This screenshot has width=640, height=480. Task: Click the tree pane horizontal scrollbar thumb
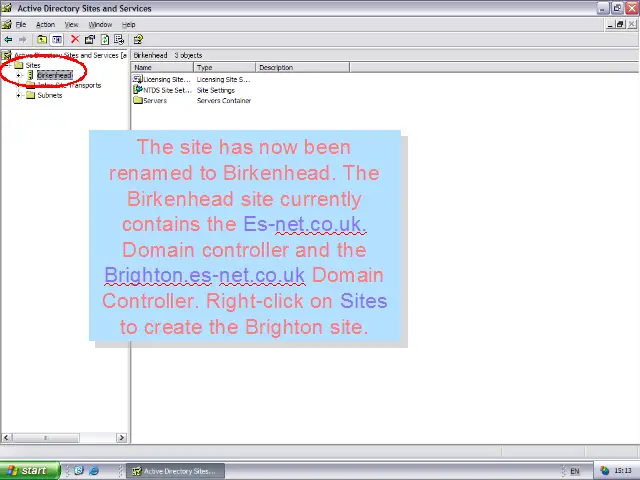click(45, 438)
